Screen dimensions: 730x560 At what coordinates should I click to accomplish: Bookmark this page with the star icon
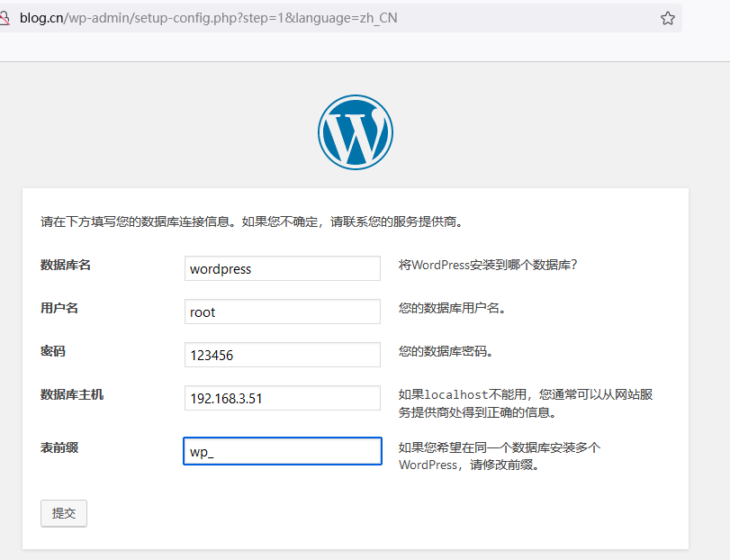click(668, 18)
